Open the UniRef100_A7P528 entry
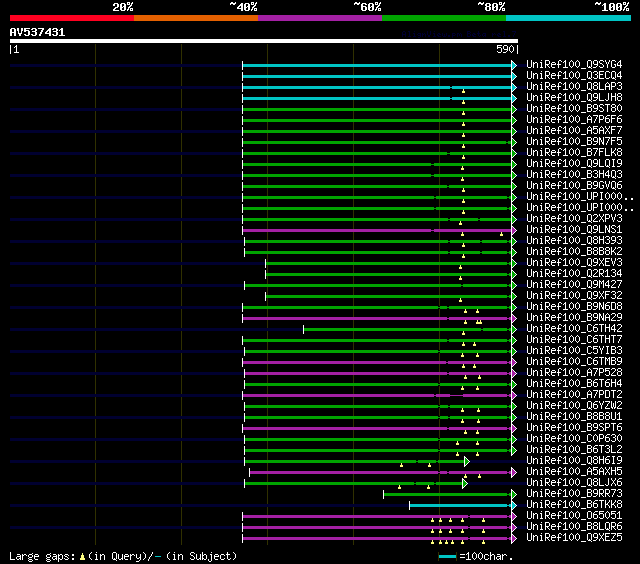Screen dimensions: 640x564 pyautogui.click(x=574, y=373)
